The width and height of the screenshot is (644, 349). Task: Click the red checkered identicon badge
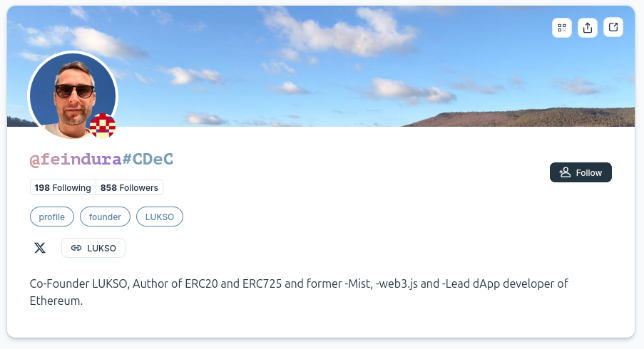click(102, 126)
